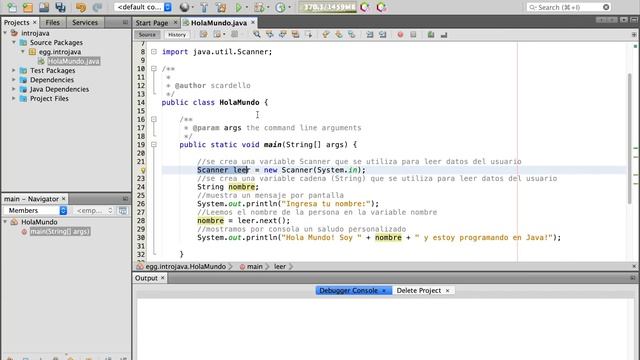Open the Profile Project dropdown arrow

click(x=289, y=7)
